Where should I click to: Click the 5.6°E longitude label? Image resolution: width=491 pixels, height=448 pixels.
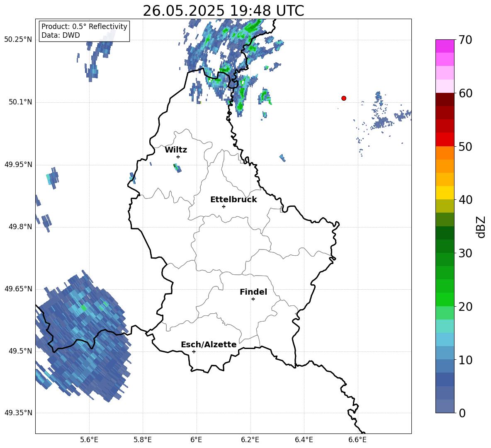89,440
